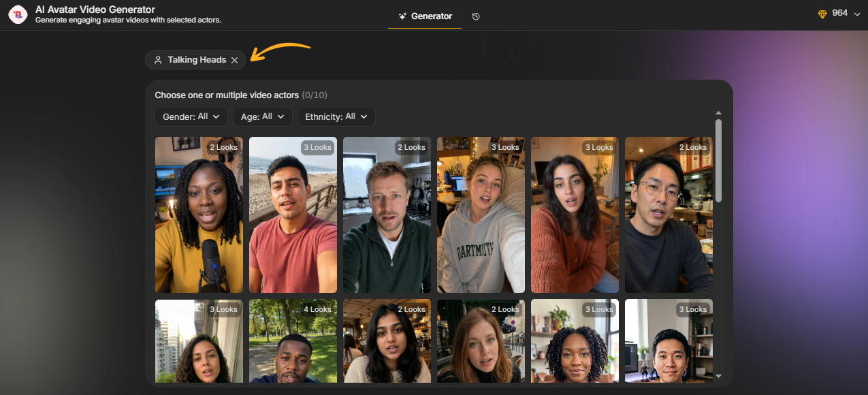Select the man with glasses in restaurant
The image size is (868, 395).
[669, 215]
